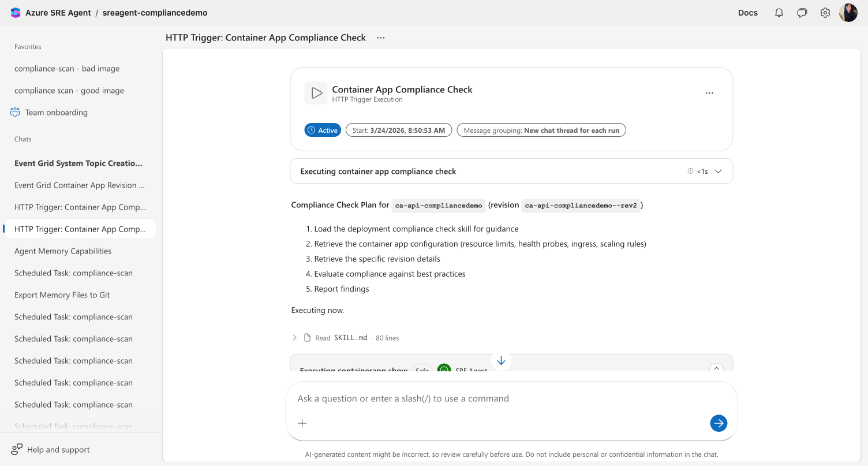Image resolution: width=868 pixels, height=466 pixels.
Task: Click the Azure SRE Agent logo icon
Action: tap(16, 13)
